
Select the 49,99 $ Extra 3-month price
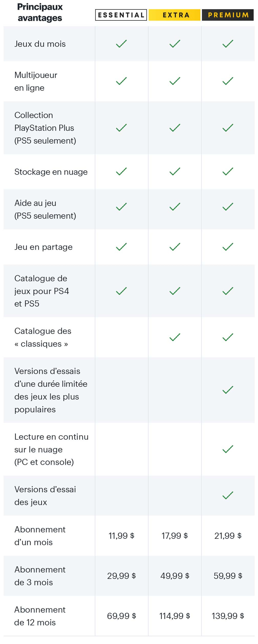pos(175,576)
